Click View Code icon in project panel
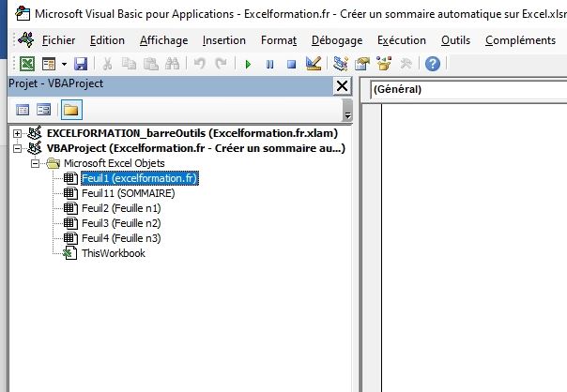 click(x=23, y=110)
